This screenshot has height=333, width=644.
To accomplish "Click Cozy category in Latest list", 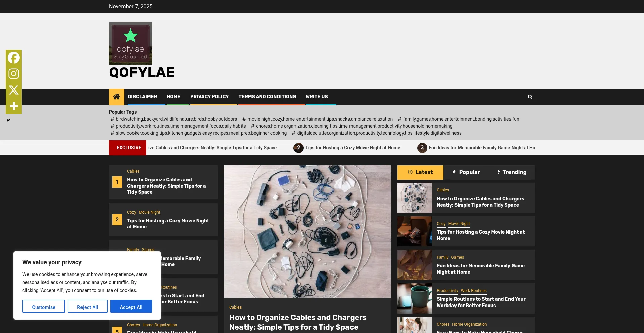I will coord(441,224).
